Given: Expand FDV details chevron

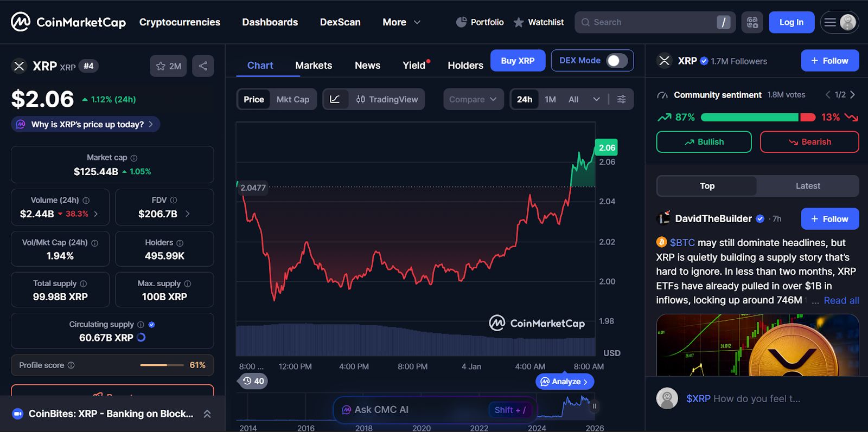Looking at the screenshot, I should (188, 214).
